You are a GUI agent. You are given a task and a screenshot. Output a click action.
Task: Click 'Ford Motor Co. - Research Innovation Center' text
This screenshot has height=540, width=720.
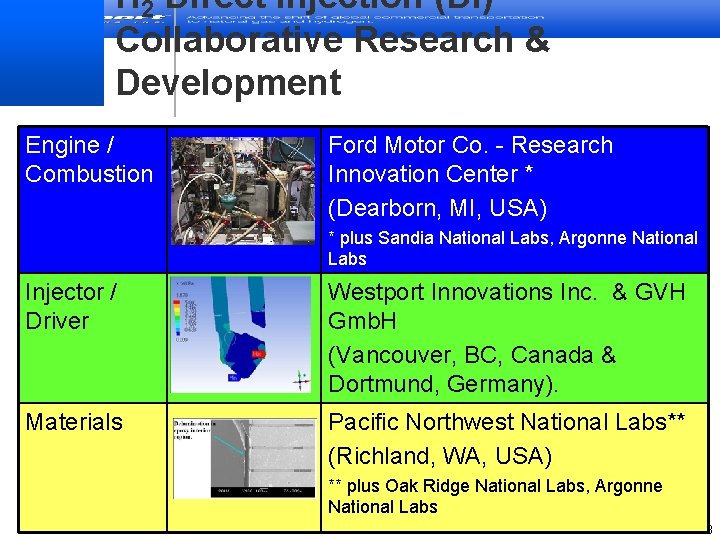click(x=471, y=159)
